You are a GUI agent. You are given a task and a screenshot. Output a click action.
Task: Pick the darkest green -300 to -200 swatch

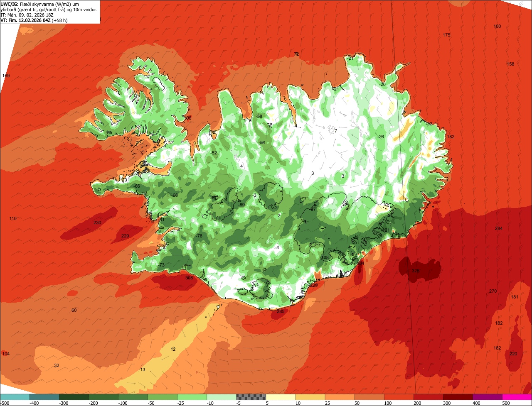point(74,397)
